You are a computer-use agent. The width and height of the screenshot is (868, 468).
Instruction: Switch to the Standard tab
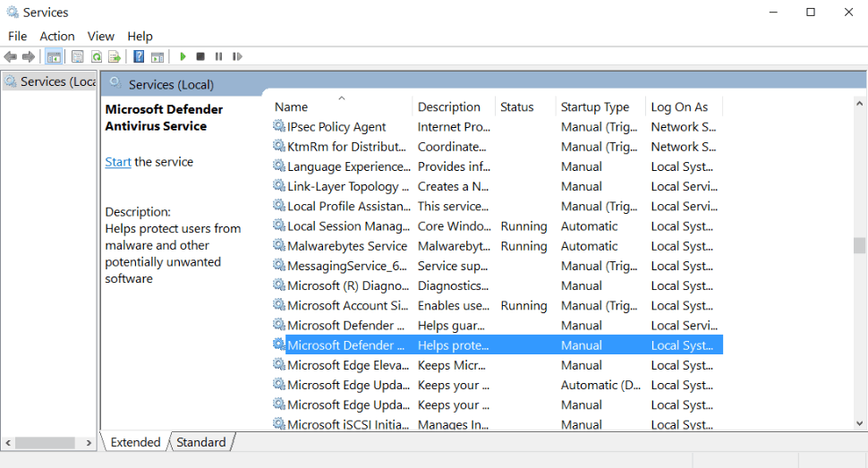(x=201, y=442)
